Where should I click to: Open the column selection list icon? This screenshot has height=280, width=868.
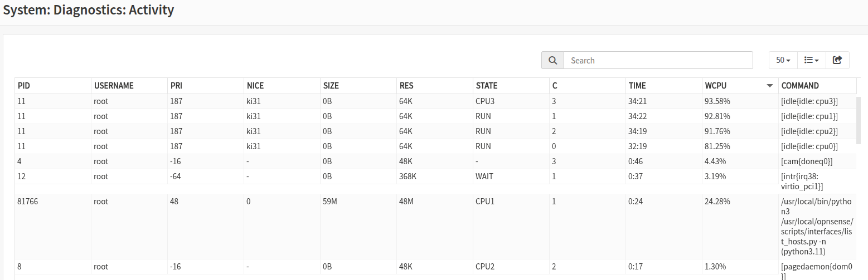[x=811, y=60]
